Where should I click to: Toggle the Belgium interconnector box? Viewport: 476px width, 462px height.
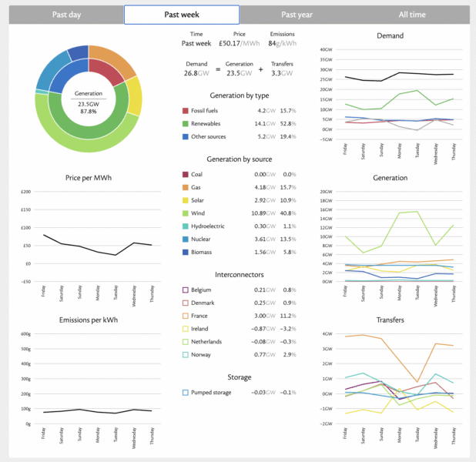[185, 290]
